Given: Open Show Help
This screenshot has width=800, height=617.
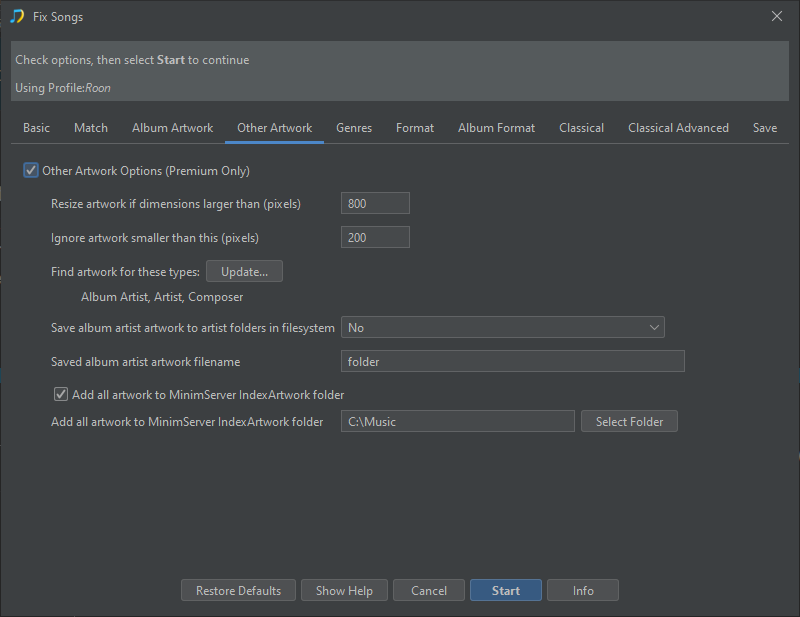Looking at the screenshot, I should 344,590.
